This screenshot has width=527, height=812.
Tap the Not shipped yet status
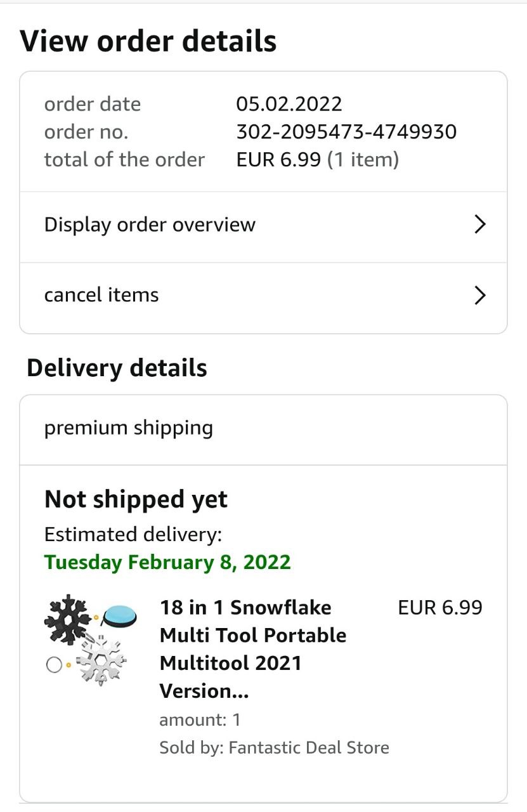136,500
